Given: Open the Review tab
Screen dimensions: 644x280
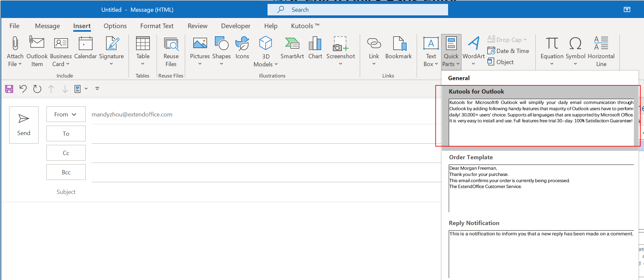Looking at the screenshot, I should click(198, 26).
